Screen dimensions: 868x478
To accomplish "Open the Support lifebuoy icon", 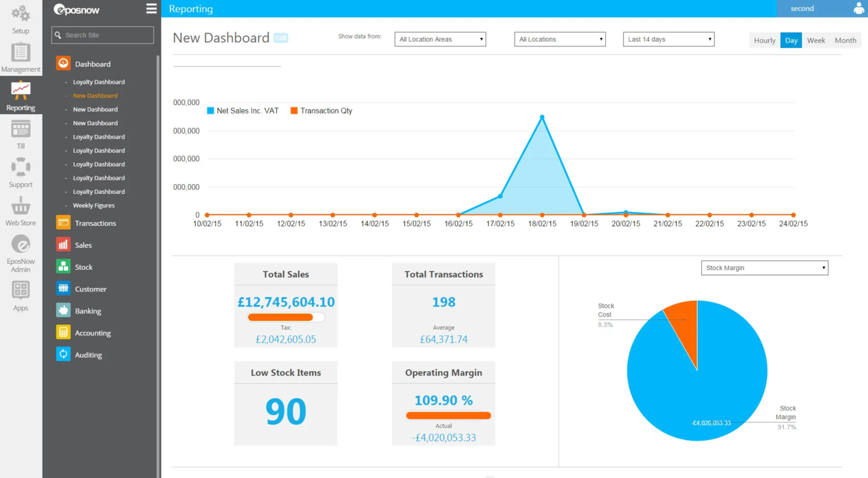I will [21, 168].
